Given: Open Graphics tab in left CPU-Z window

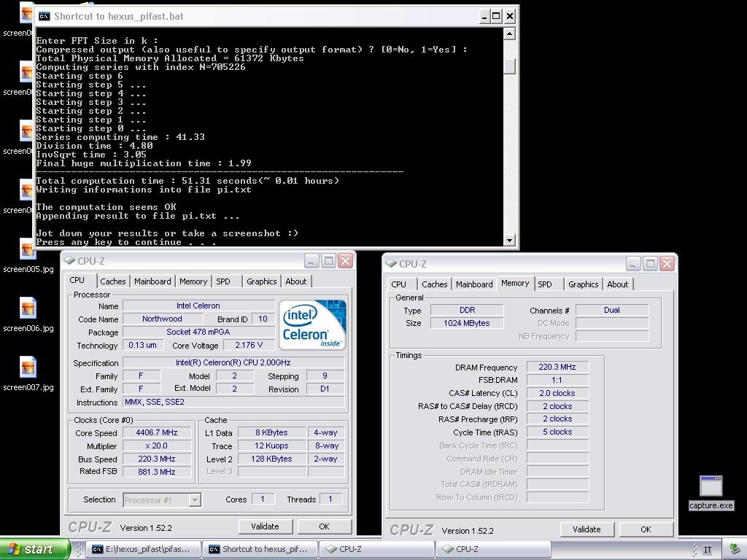Looking at the screenshot, I should tap(262, 281).
